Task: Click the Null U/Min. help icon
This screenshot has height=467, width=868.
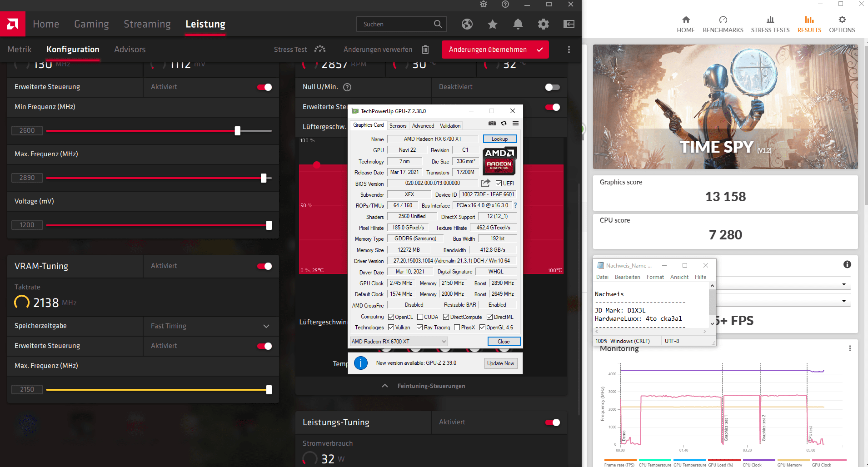Action: (x=347, y=87)
